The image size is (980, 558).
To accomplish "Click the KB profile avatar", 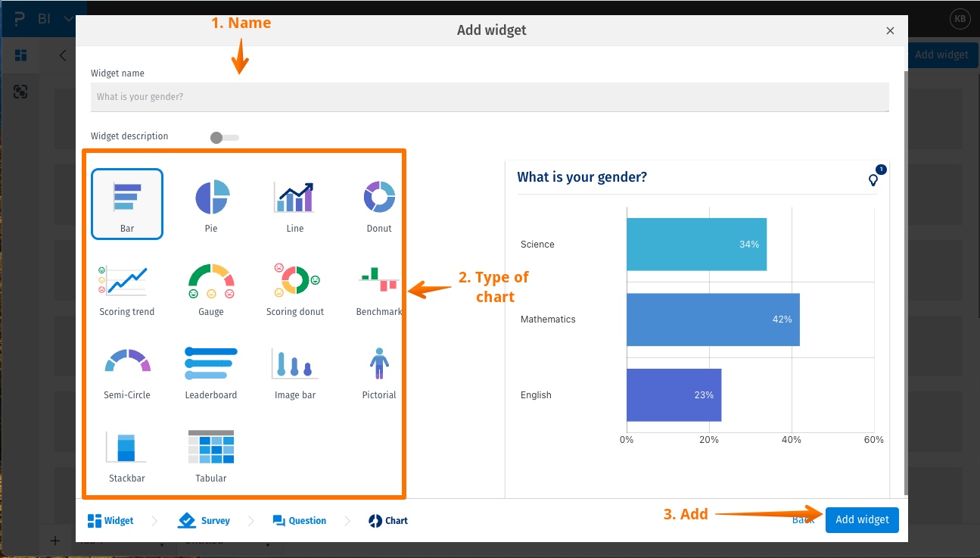I will [960, 19].
